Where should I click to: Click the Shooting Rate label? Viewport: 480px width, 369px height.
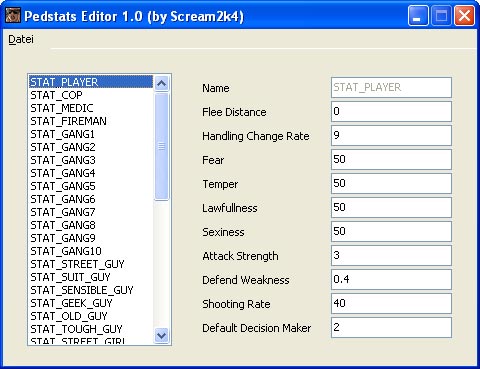[236, 304]
